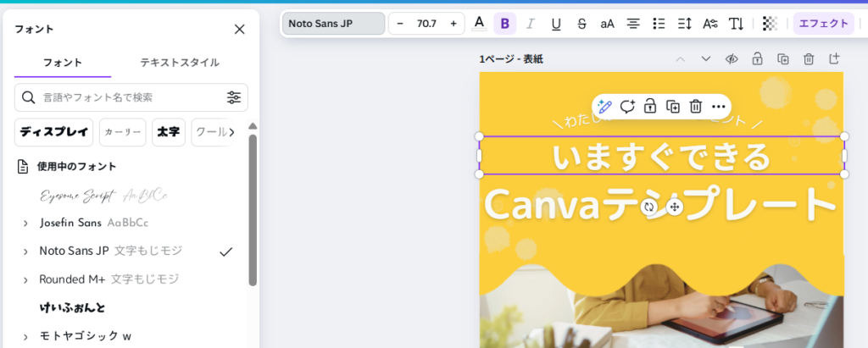868x348 pixels.
Task: Choose the けいふぉんと font
Action: [73, 307]
